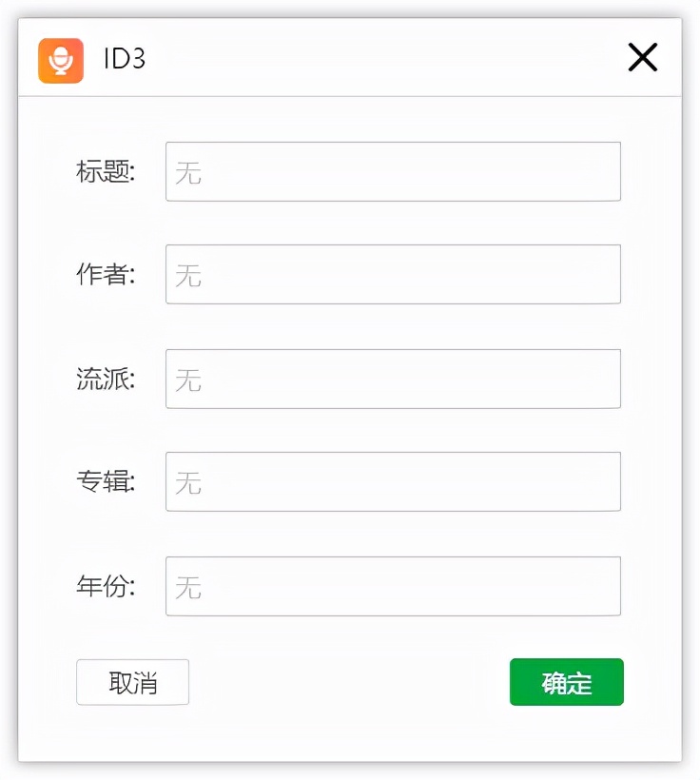Select the ID3 dialog title text

(x=121, y=57)
